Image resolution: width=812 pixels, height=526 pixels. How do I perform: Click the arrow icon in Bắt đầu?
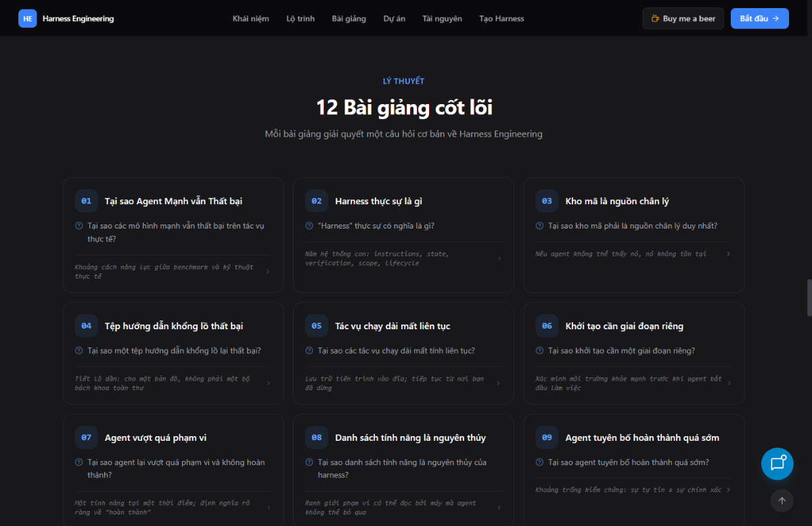[775, 18]
